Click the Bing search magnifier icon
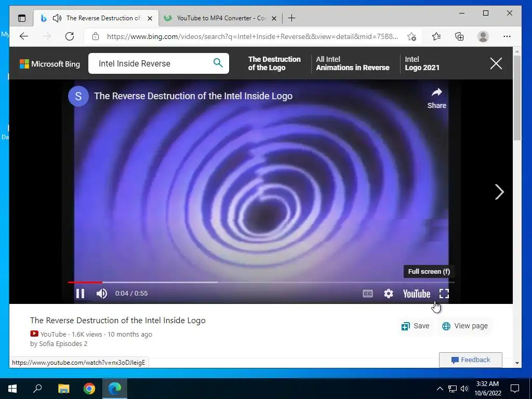Screen dimensions: 532x399 218,63
